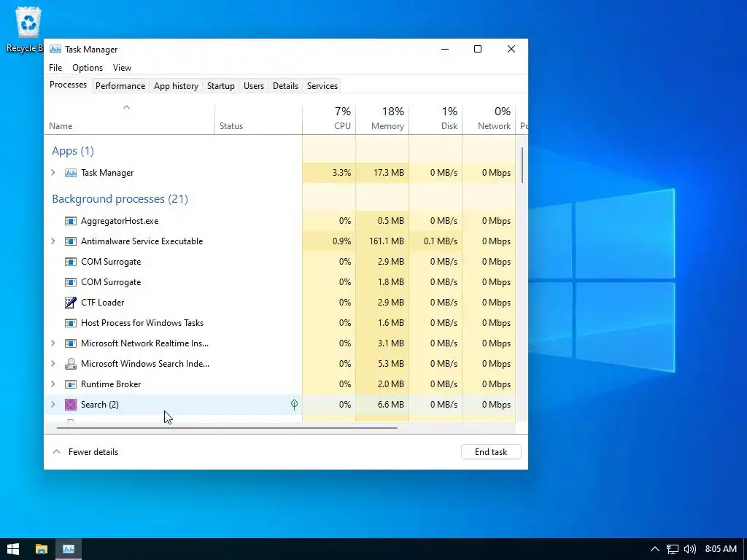Switch to the Performance tab
The height and width of the screenshot is (560, 747).
coord(120,86)
